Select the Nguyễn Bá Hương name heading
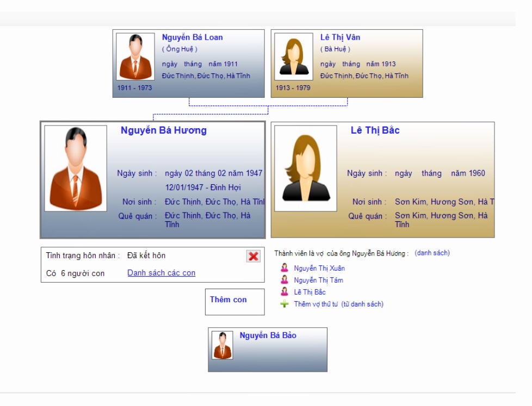Image resolution: width=532 pixels, height=406 pixels. click(164, 130)
